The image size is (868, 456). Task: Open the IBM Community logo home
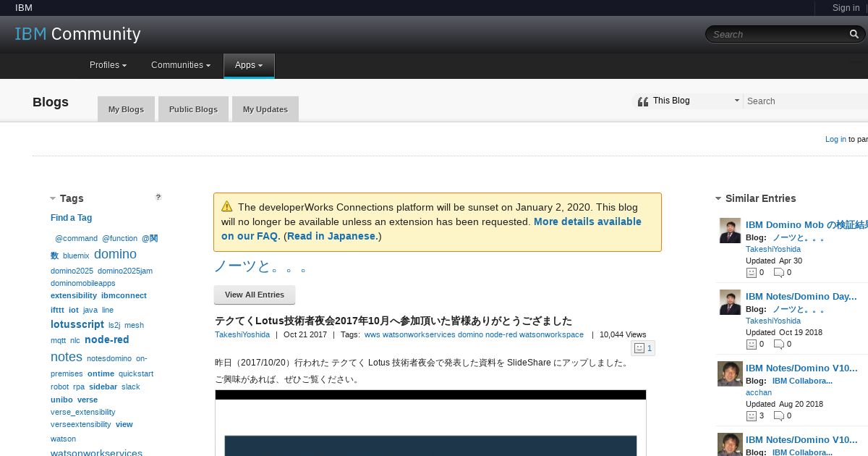[x=77, y=34]
